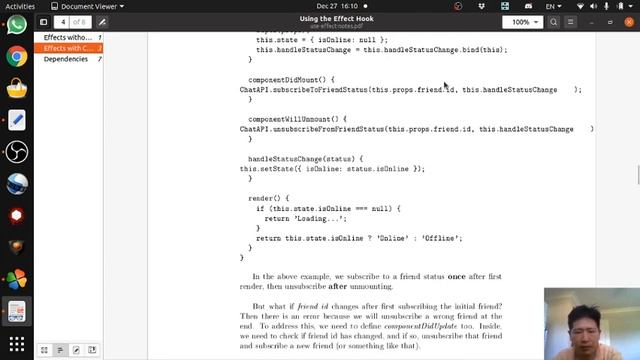Click the webcam video overlay
Viewport: 640px width, 360px height.
[592, 324]
